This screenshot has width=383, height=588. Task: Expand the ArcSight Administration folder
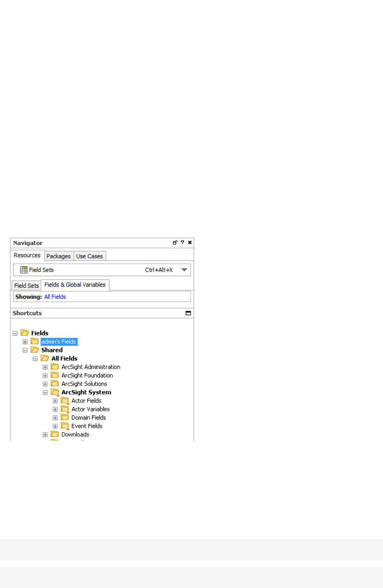(x=45, y=367)
